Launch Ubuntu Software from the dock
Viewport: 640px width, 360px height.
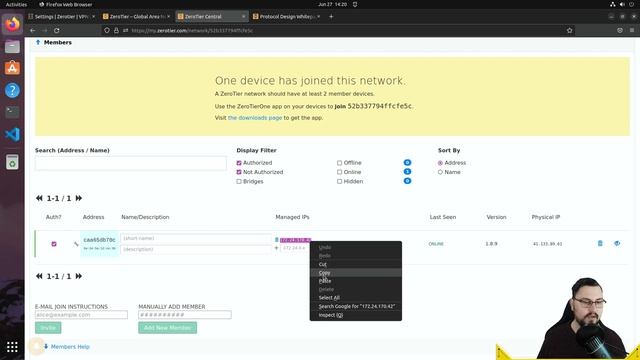(x=12, y=68)
